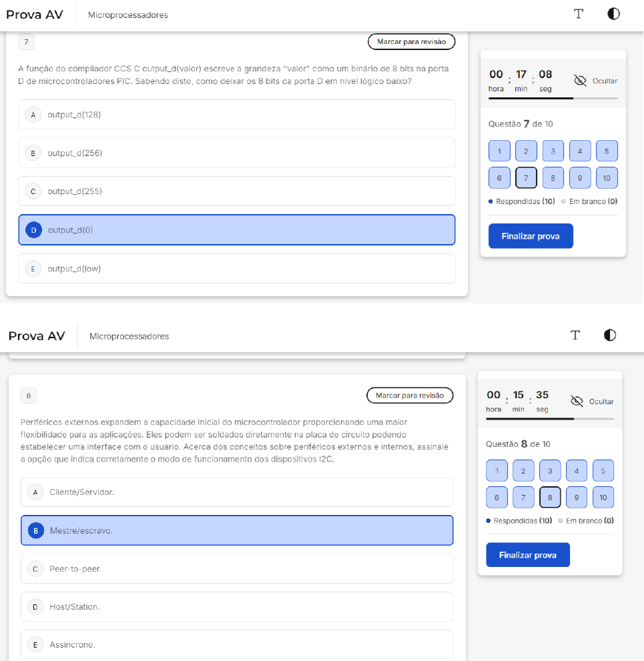Finish exam with top Finalizar prova button
Viewport: 644px width, 661px height.
click(x=531, y=236)
